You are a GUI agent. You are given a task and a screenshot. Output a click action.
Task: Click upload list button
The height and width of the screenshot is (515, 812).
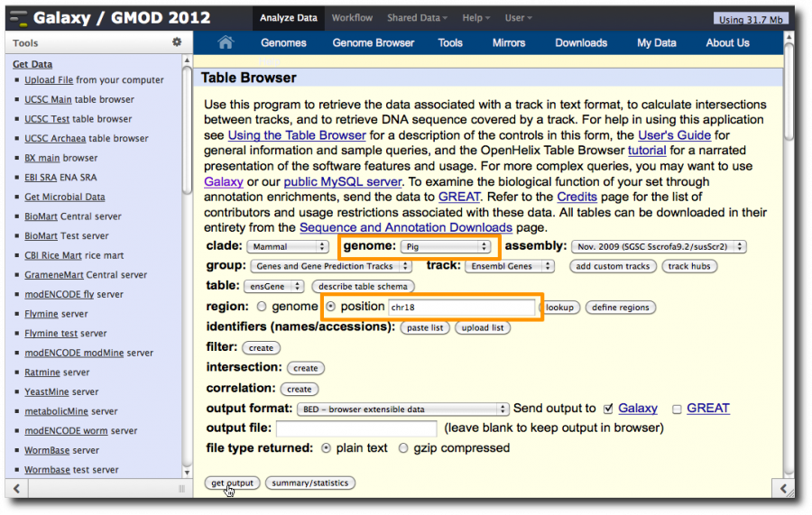coord(483,327)
